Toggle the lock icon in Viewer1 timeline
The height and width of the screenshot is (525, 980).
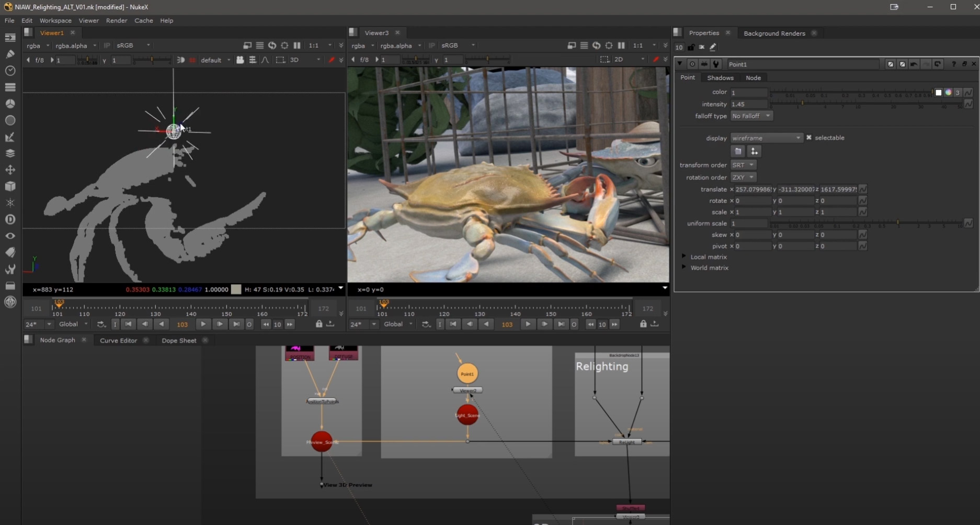pos(319,325)
